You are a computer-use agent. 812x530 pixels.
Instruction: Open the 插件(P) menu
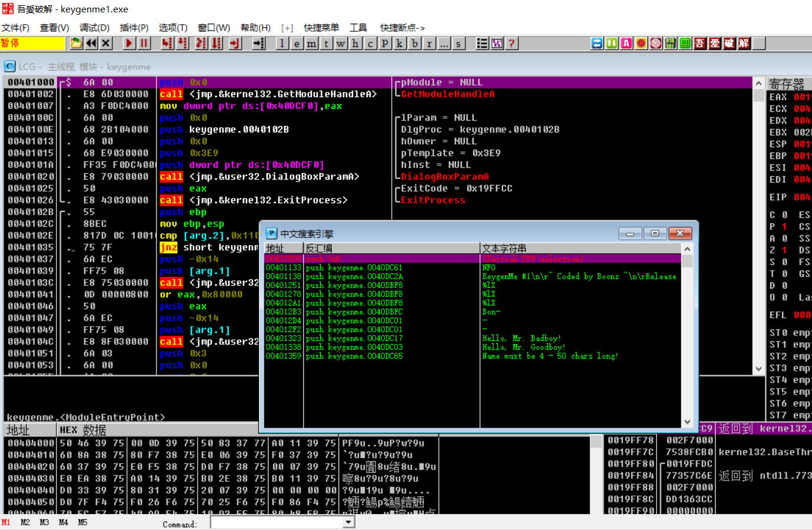134,28
